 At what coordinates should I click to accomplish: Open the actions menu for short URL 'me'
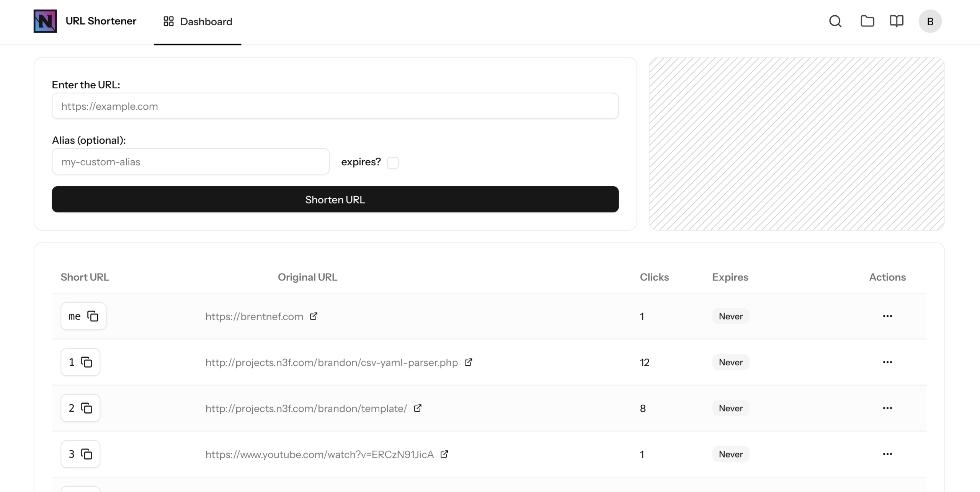pos(887,316)
